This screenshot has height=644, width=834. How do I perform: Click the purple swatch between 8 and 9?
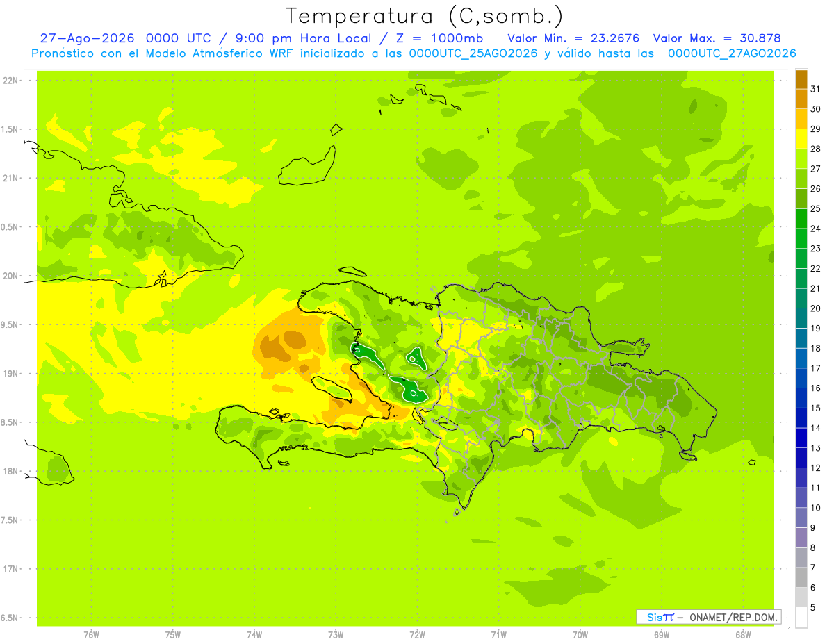801,538
